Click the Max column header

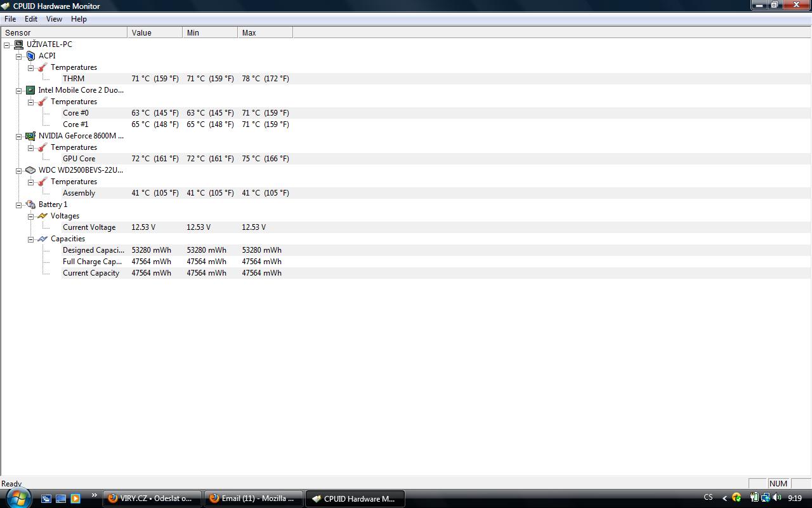[265, 32]
